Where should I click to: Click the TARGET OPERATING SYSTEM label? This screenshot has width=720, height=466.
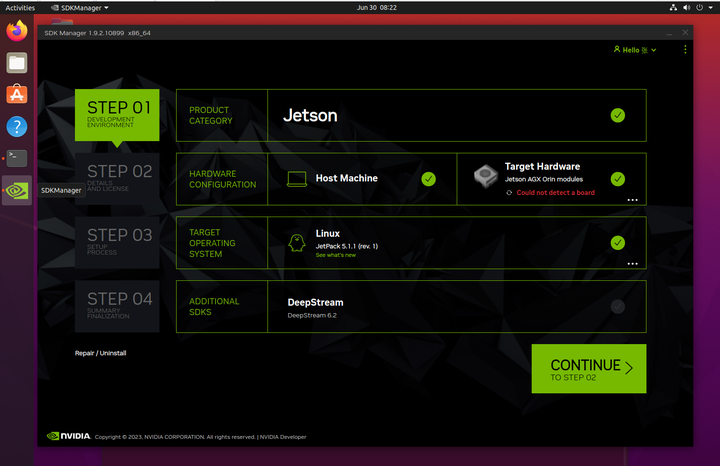pyautogui.click(x=212, y=243)
